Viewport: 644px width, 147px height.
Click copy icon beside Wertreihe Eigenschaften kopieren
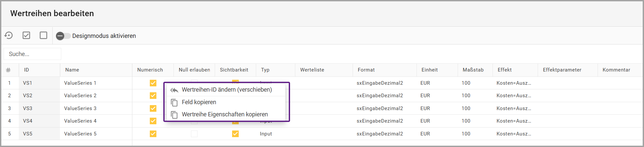174,115
